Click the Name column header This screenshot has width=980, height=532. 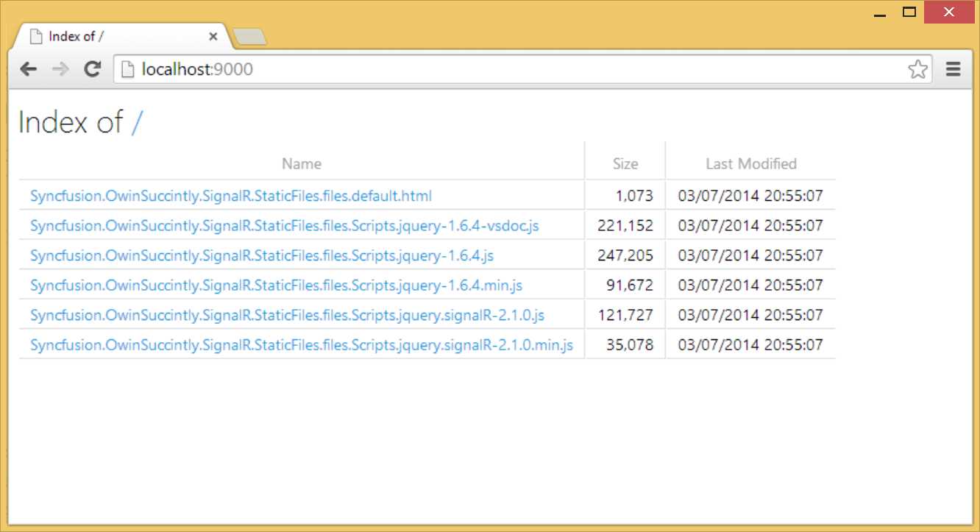point(302,163)
